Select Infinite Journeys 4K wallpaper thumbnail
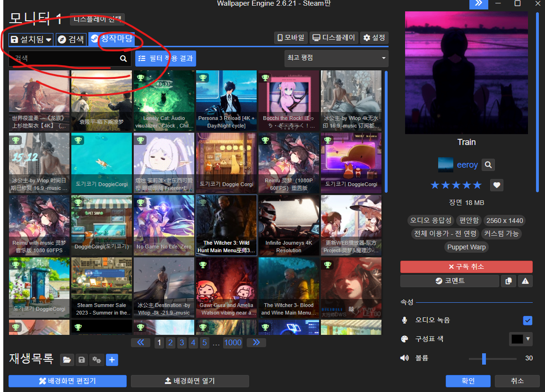The height and width of the screenshot is (392, 545). coord(288,225)
